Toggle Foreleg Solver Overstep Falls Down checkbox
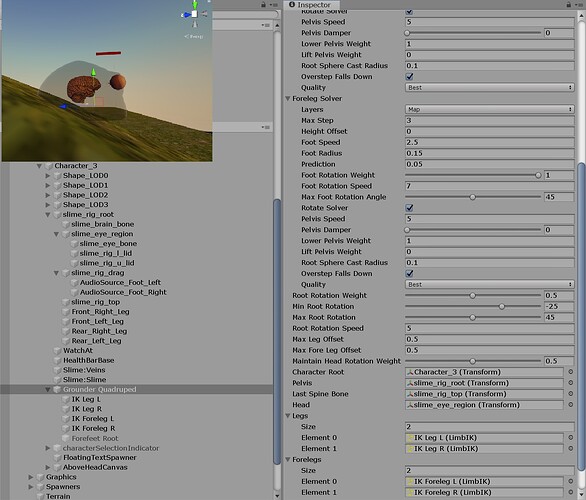 click(x=409, y=274)
